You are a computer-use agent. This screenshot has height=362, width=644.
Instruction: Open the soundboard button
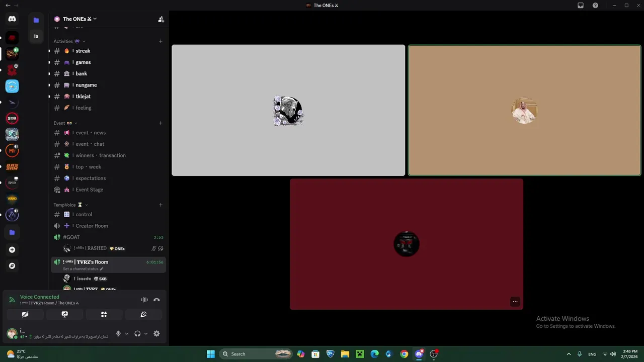coord(143,314)
